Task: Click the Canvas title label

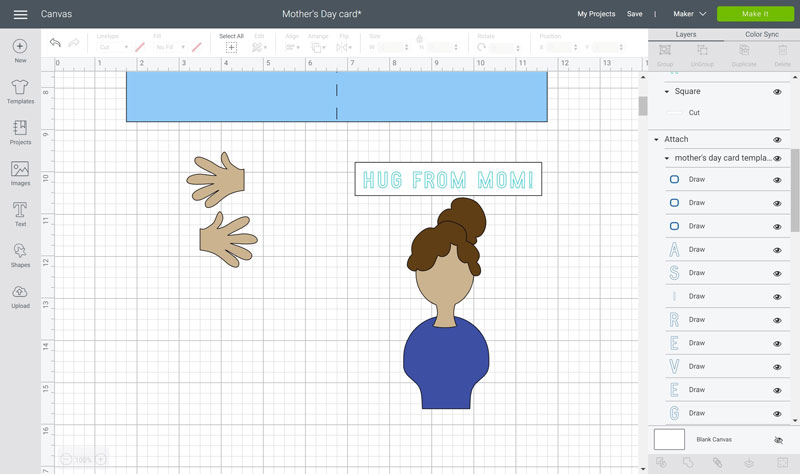Action: tap(56, 14)
